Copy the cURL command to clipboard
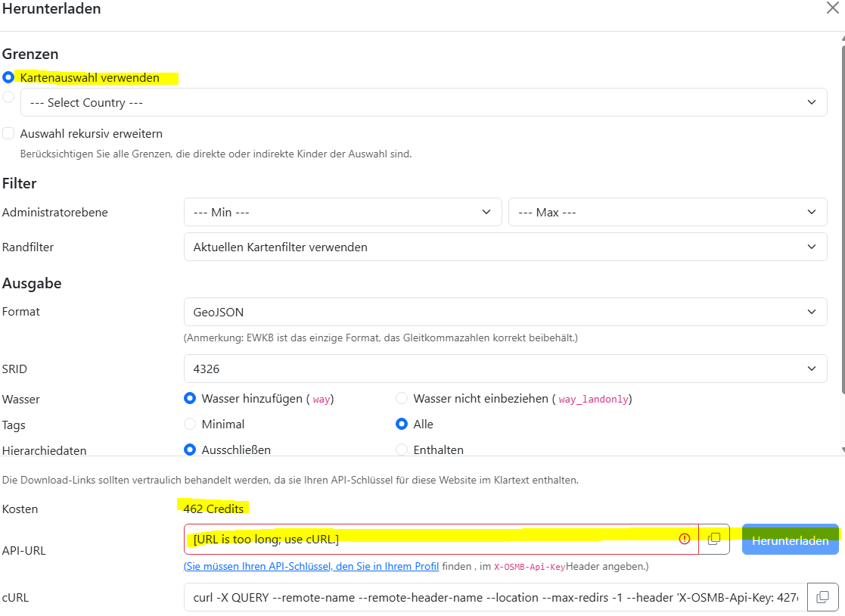Image resolution: width=845 pixels, height=616 pixels. point(823,597)
